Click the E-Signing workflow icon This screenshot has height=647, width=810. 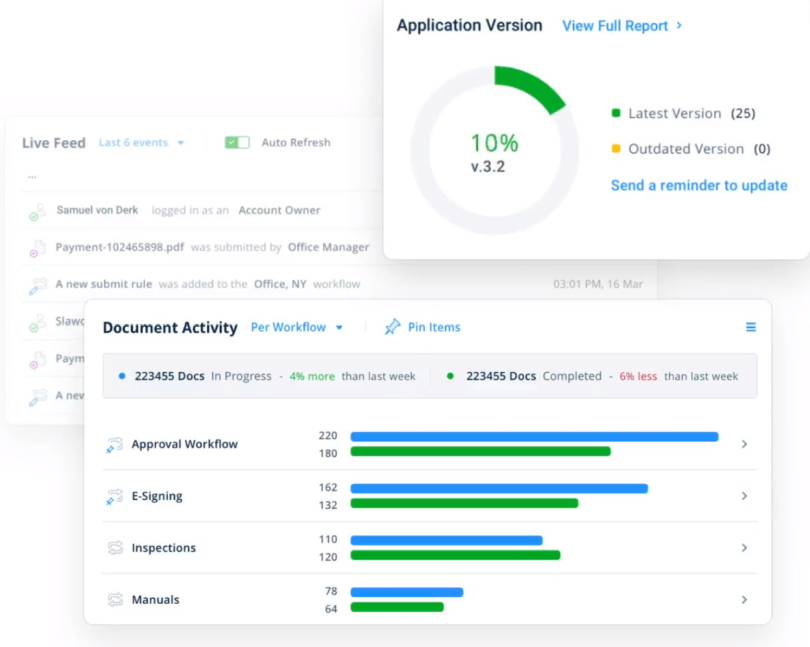[112, 495]
